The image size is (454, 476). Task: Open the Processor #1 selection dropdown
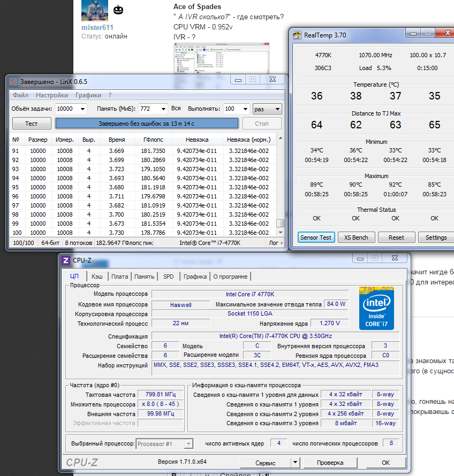coord(164,444)
